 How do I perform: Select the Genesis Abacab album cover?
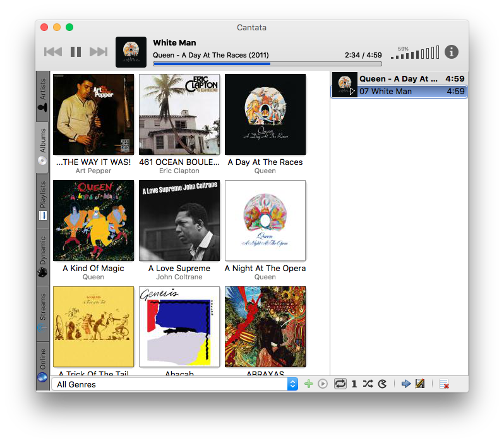[179, 327]
